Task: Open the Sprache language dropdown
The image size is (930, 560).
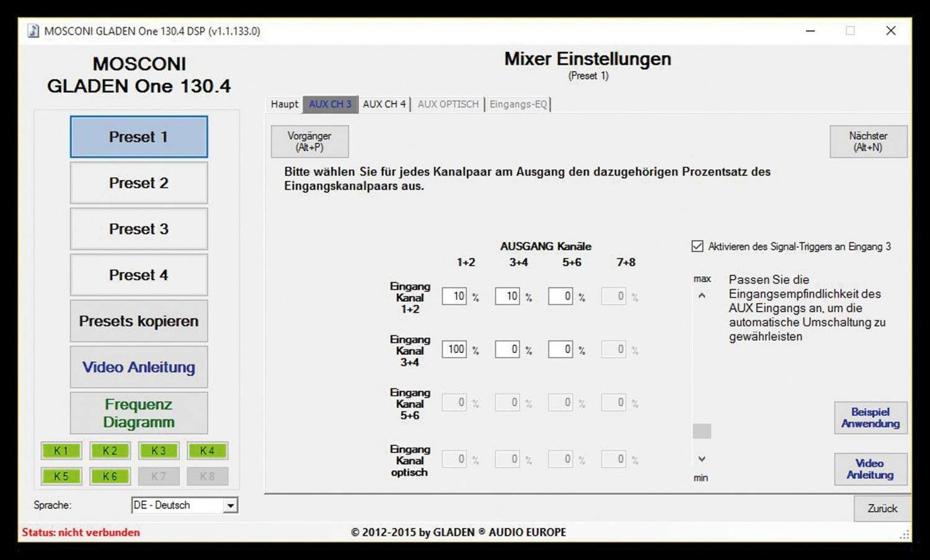Action: (x=185, y=505)
